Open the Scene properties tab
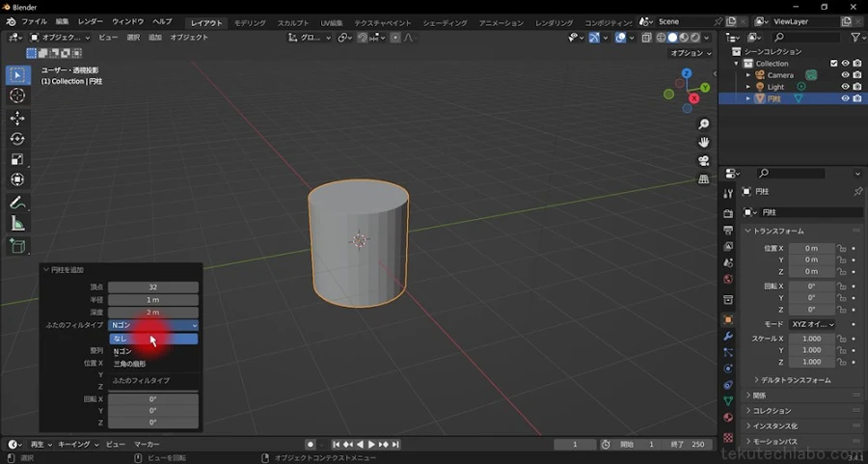Viewport: 868px width, 464px height. click(x=728, y=262)
